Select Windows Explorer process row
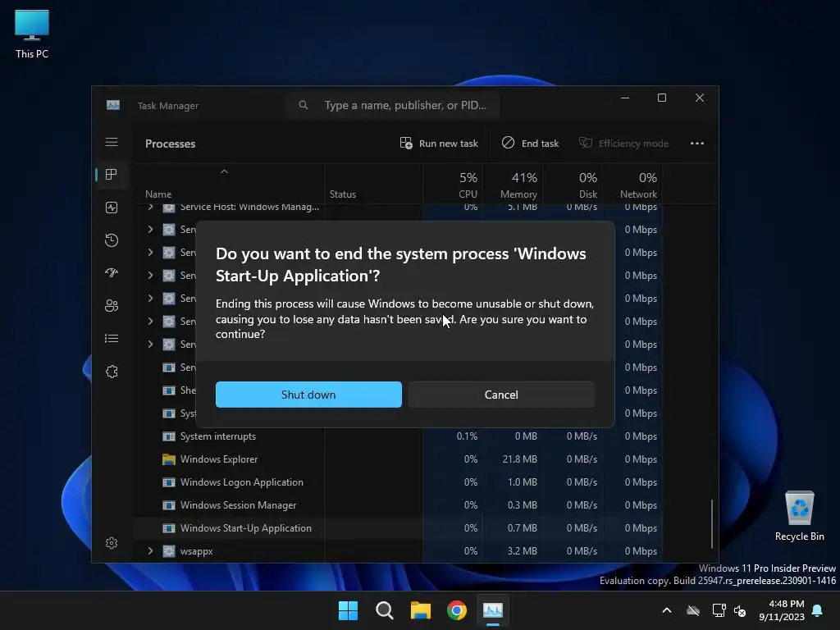840x630 pixels. (x=399, y=459)
